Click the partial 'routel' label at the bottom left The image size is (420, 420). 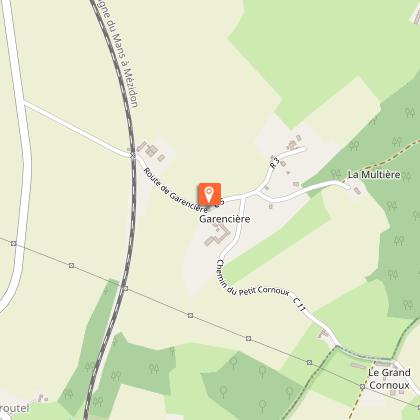click(x=15, y=408)
